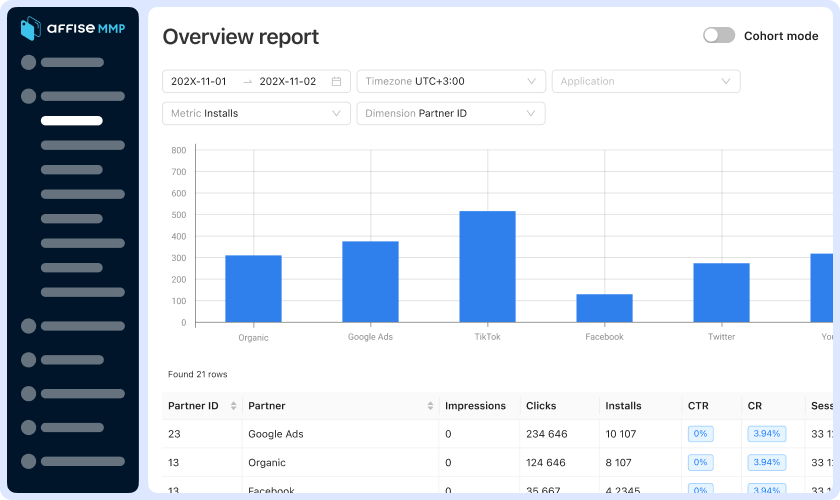Viewport: 840px width, 500px height.
Task: Open the Dimension Partner ID dropdown
Action: [451, 114]
